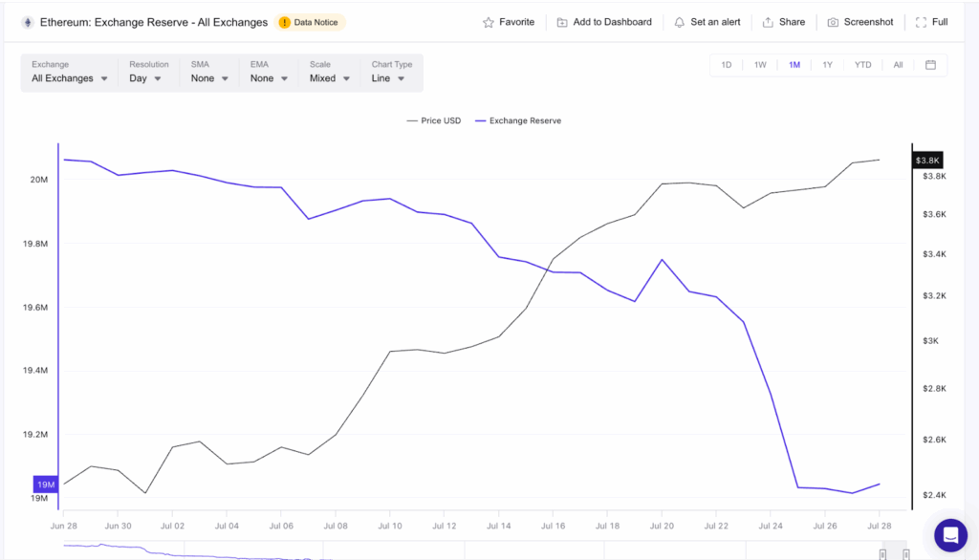Click the 19M current reserve marker
The image size is (979, 560).
(x=46, y=485)
